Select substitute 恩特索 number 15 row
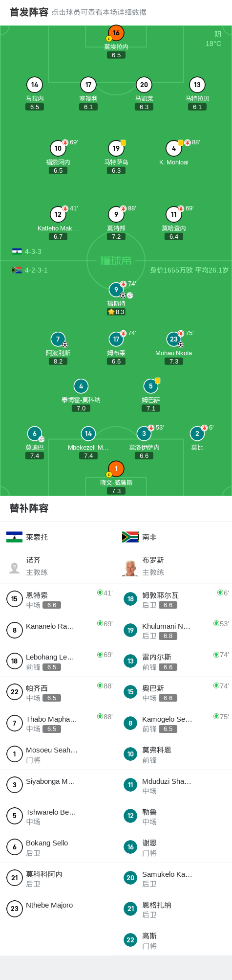The image size is (232, 980). (x=58, y=599)
